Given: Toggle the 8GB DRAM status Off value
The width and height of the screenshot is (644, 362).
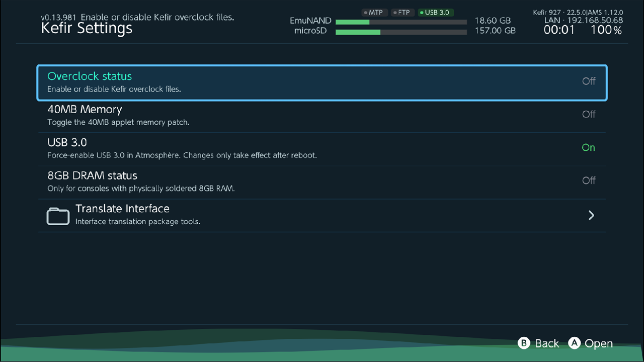Looking at the screenshot, I should pos(589,180).
